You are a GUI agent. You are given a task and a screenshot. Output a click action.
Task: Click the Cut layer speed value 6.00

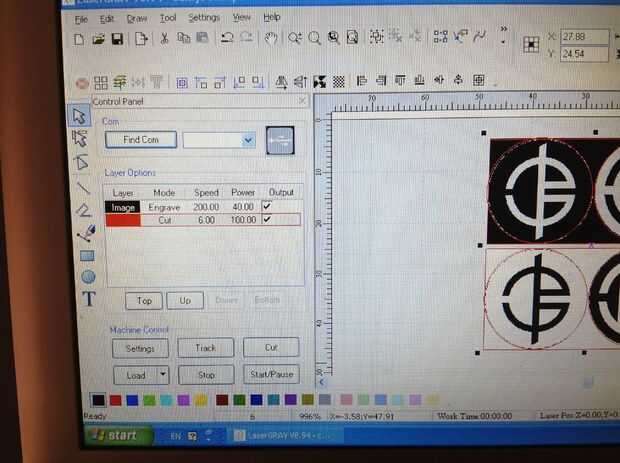pos(206,220)
